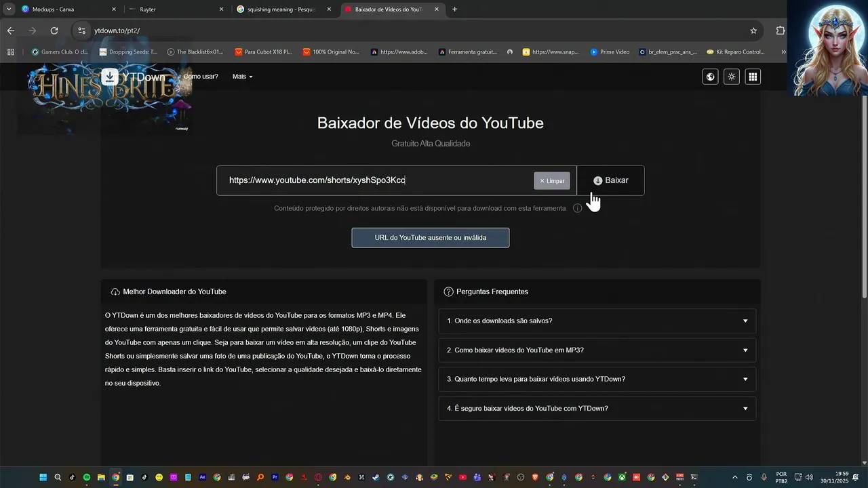868x488 pixels.
Task: Open Brave browser from the taskbar
Action: 535,477
